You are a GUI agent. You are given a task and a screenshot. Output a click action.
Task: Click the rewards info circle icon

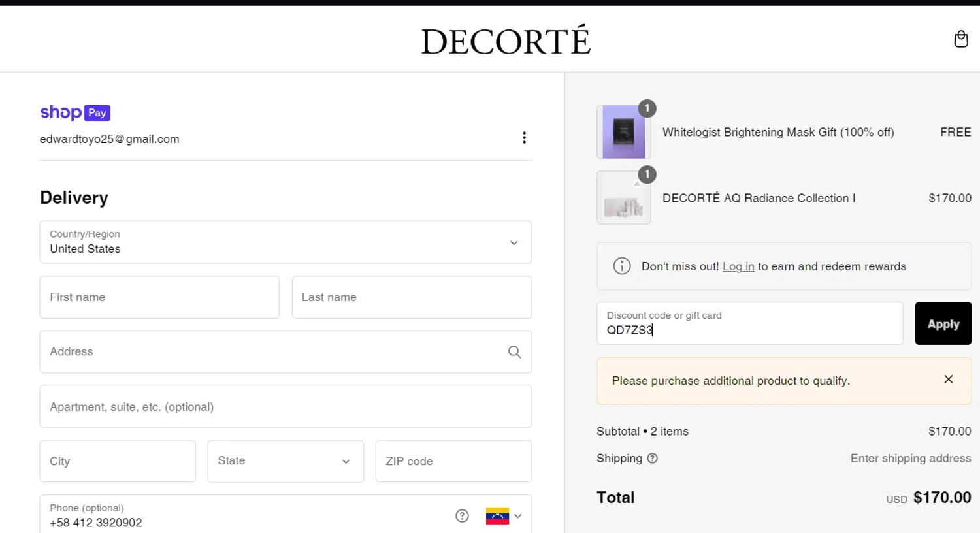(621, 266)
